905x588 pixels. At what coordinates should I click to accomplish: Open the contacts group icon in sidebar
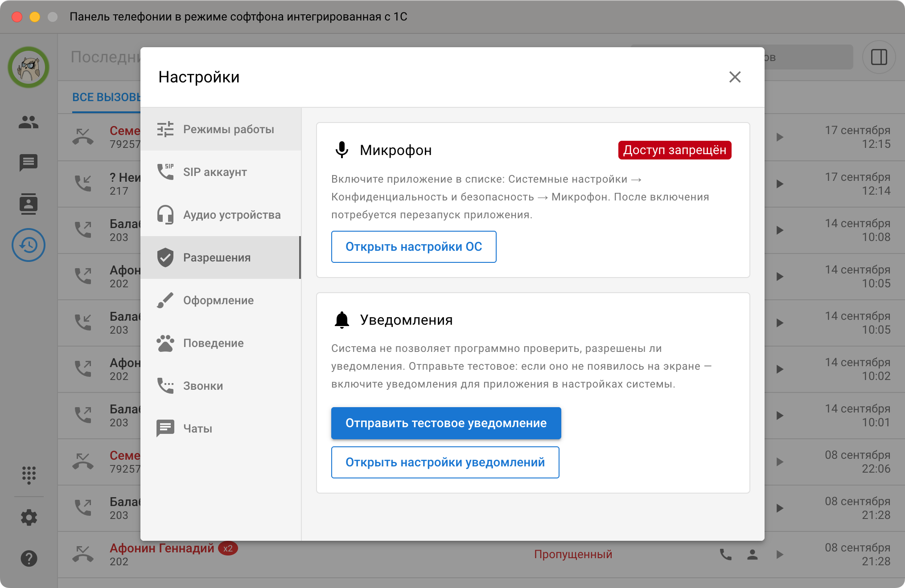[29, 122]
